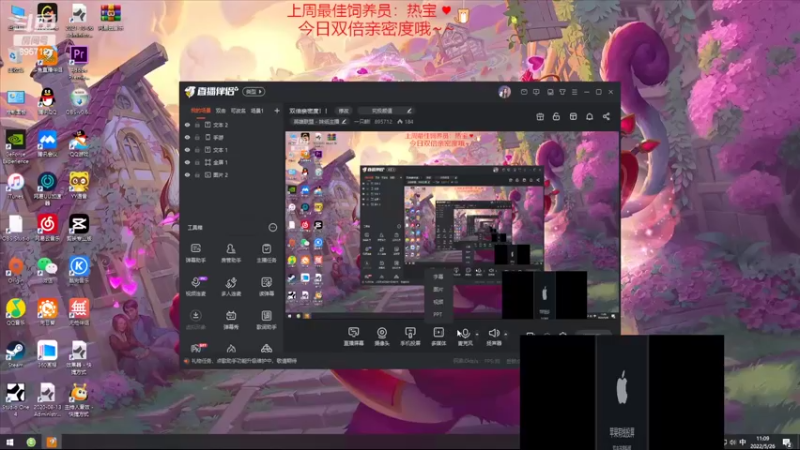The width and height of the screenshot is (800, 450).
Task: Lock the 全屏 1 source layer
Action: [197, 162]
